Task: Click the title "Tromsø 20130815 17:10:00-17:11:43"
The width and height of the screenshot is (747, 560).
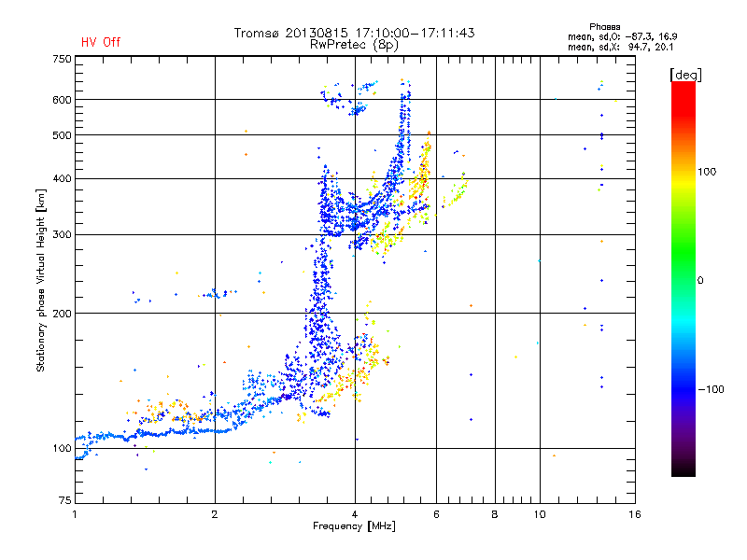Action: [354, 33]
